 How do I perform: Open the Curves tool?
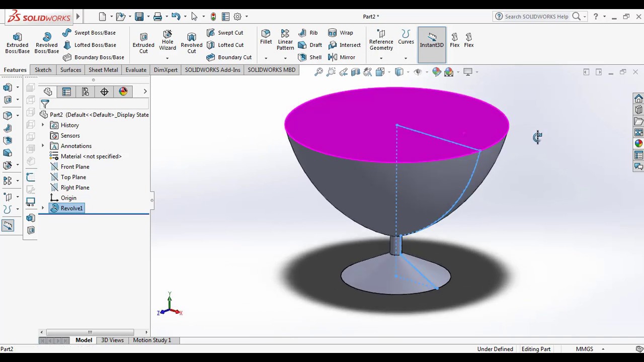[x=406, y=37]
